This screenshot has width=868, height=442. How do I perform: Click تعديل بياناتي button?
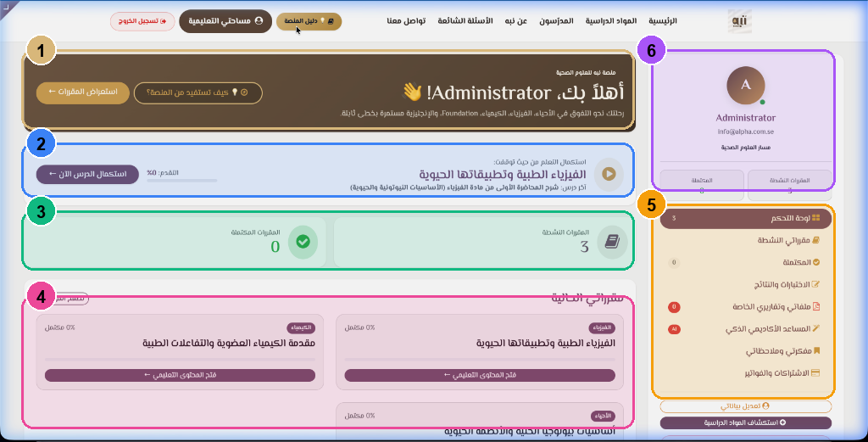(x=745, y=406)
